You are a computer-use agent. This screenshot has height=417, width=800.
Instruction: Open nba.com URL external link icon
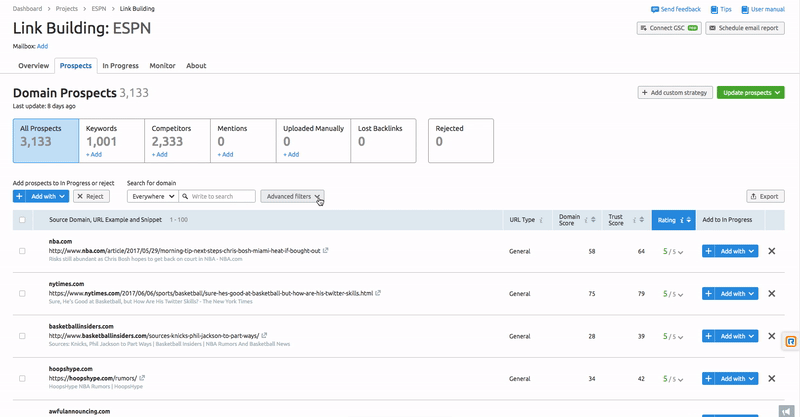coord(326,251)
